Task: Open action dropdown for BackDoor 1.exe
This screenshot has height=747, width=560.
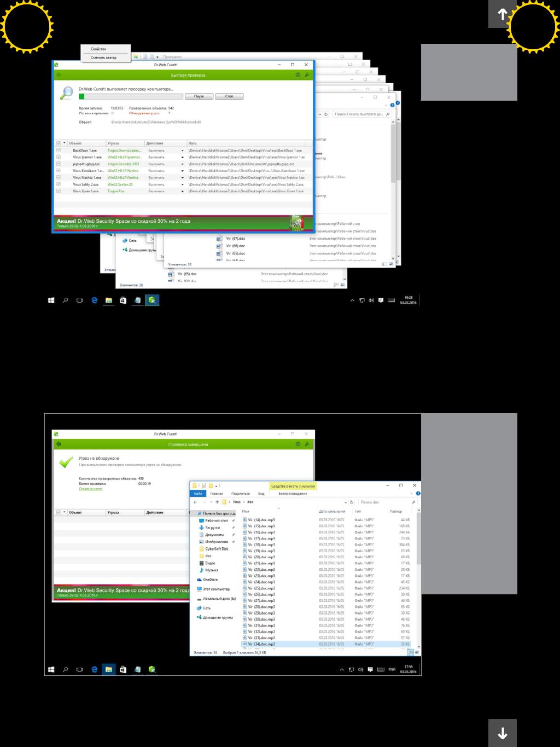Action: point(183,150)
